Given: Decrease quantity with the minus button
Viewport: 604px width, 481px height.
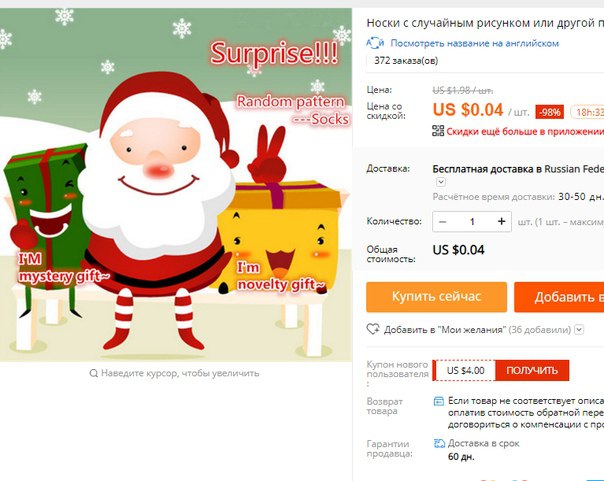Looking at the screenshot, I should pos(443,221).
